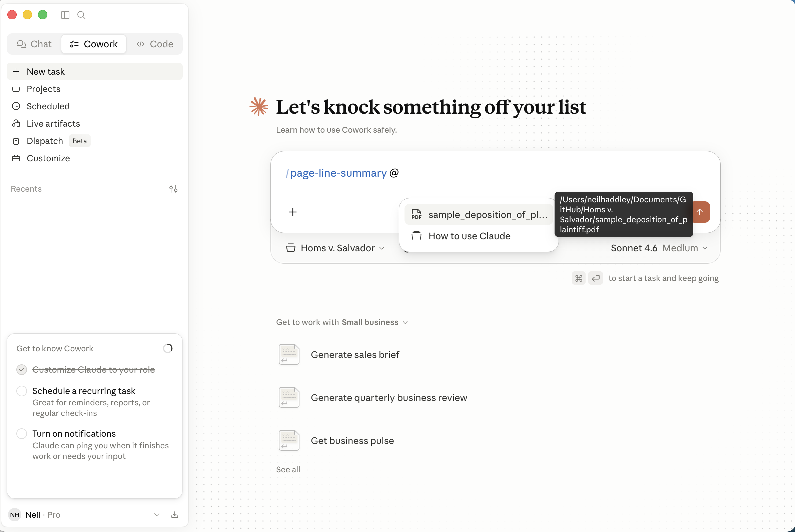Click the Recents heading
Image resolution: width=795 pixels, height=532 pixels.
point(26,189)
